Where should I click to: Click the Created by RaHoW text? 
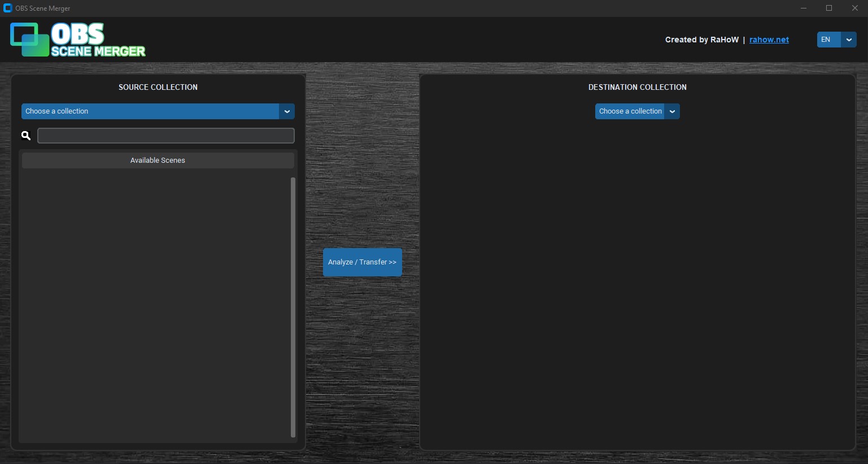coord(701,40)
